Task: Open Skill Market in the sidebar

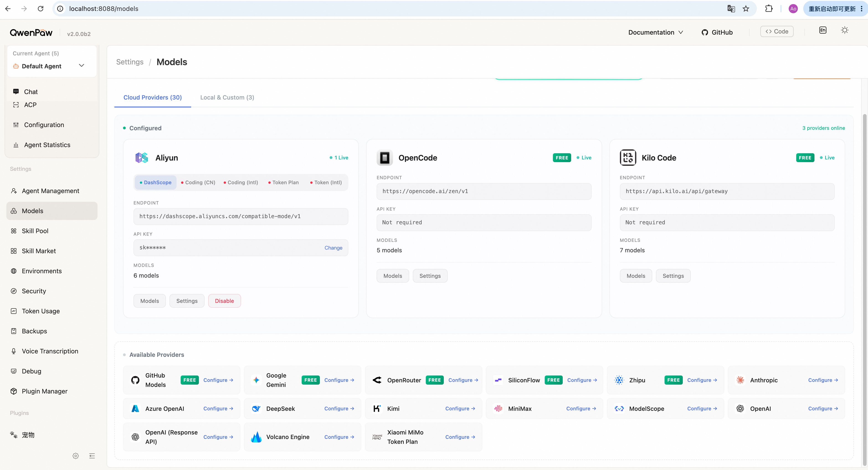Action: 52,251
